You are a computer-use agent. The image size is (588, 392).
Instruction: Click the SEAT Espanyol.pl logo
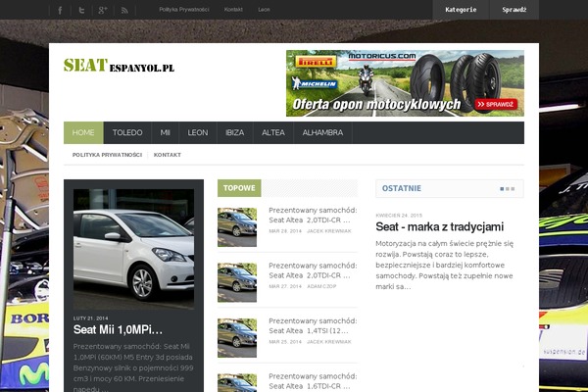119,66
